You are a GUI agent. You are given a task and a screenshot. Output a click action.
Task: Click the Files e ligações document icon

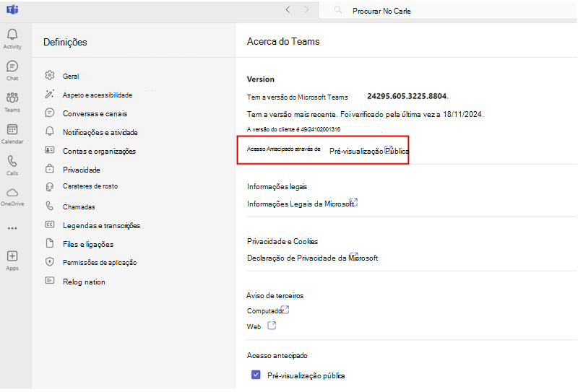pos(50,243)
